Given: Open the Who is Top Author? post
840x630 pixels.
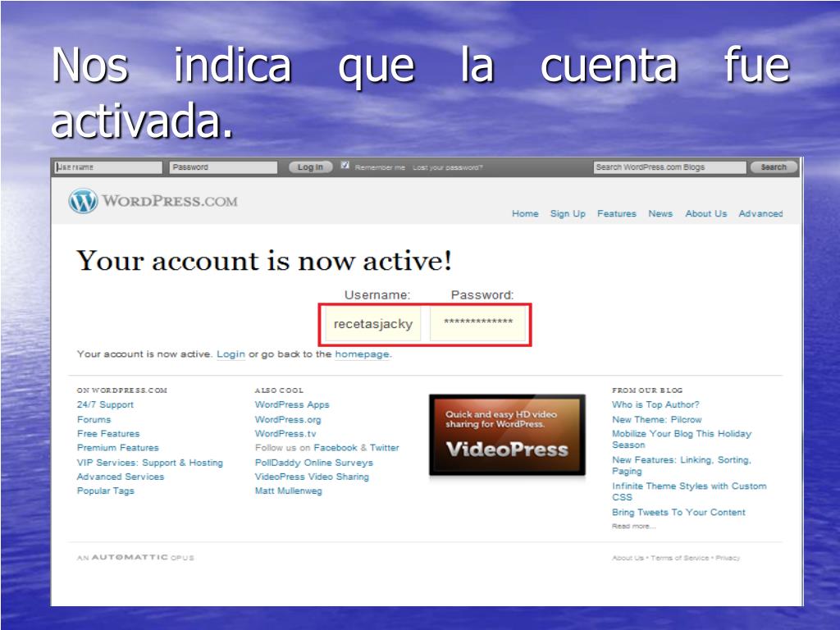Looking at the screenshot, I should tap(655, 405).
